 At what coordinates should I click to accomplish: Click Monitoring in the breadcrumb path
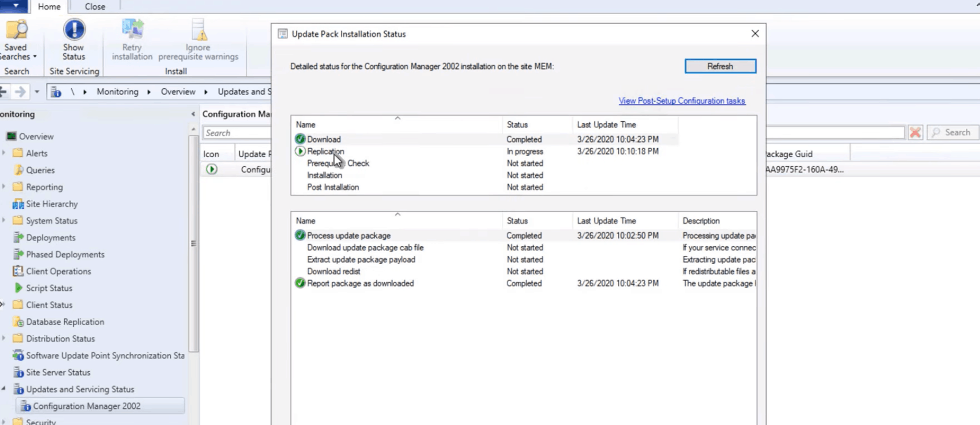[118, 92]
